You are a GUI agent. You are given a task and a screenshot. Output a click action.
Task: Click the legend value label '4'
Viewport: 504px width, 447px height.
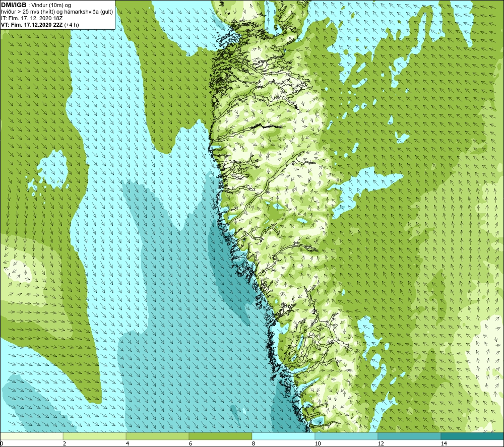128,443
